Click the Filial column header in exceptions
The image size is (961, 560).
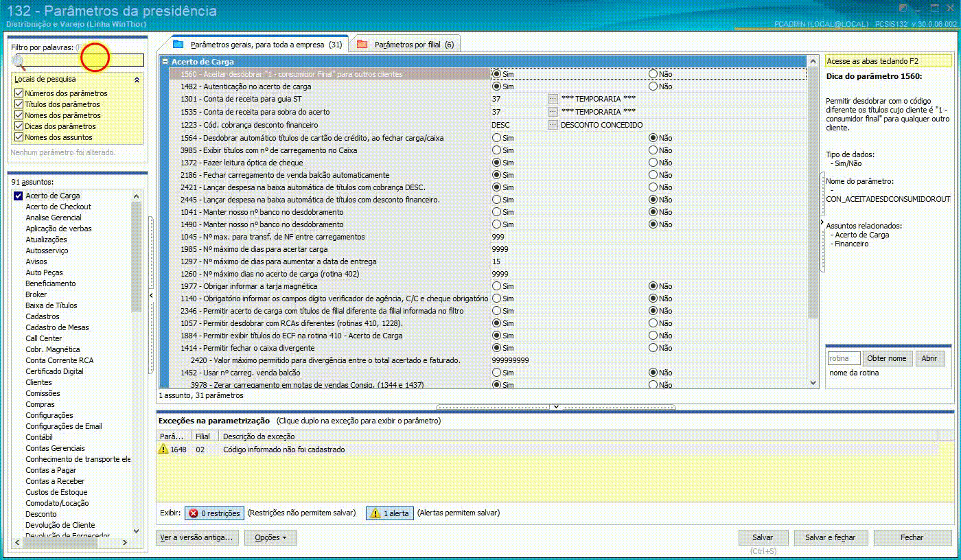pyautogui.click(x=205, y=436)
